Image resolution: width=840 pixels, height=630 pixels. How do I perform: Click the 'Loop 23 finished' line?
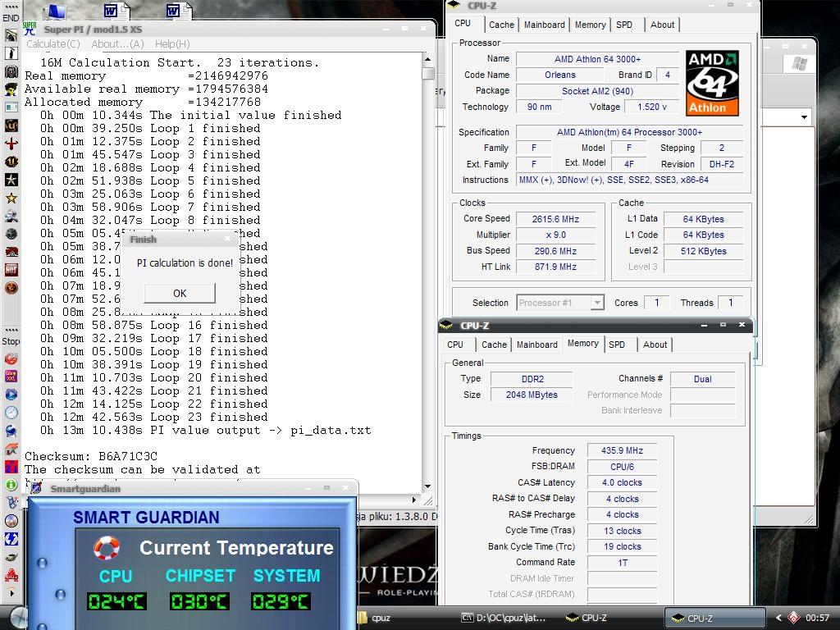[209, 417]
